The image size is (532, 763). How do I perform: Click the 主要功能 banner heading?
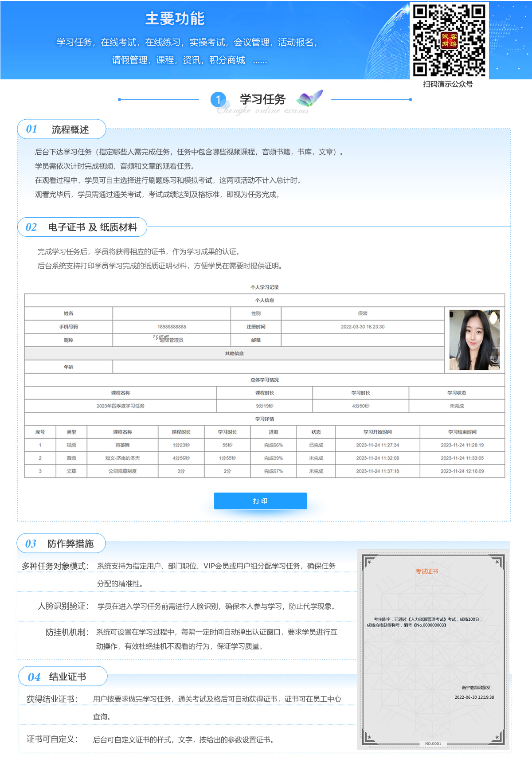[x=175, y=19]
